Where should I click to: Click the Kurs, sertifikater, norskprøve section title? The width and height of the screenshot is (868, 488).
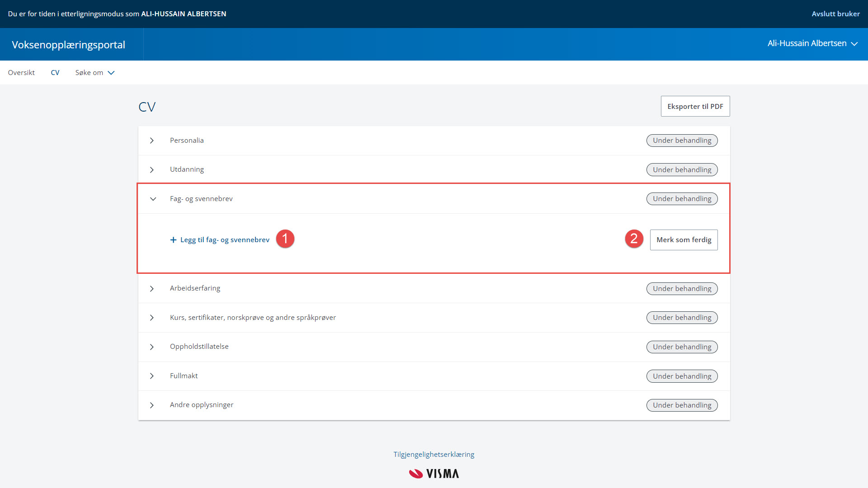point(253,318)
